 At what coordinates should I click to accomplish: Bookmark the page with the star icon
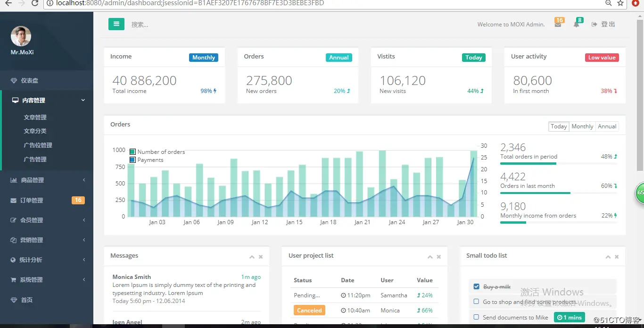[620, 3]
